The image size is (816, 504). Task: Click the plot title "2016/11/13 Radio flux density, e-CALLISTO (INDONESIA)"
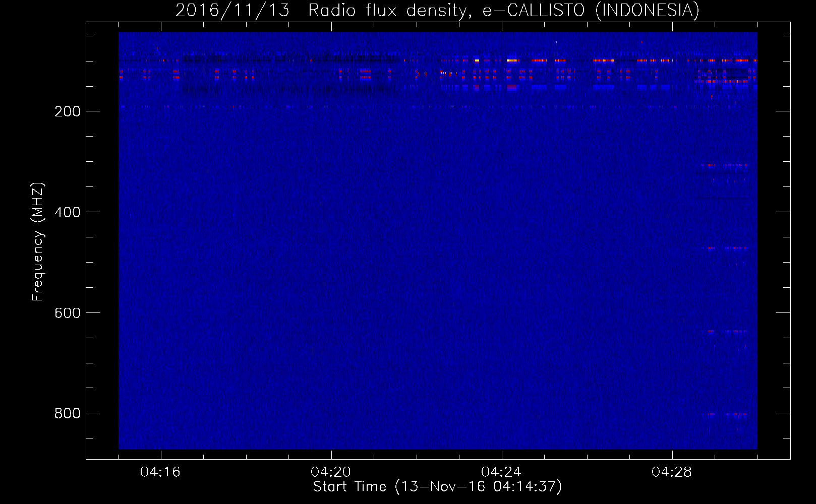point(437,10)
